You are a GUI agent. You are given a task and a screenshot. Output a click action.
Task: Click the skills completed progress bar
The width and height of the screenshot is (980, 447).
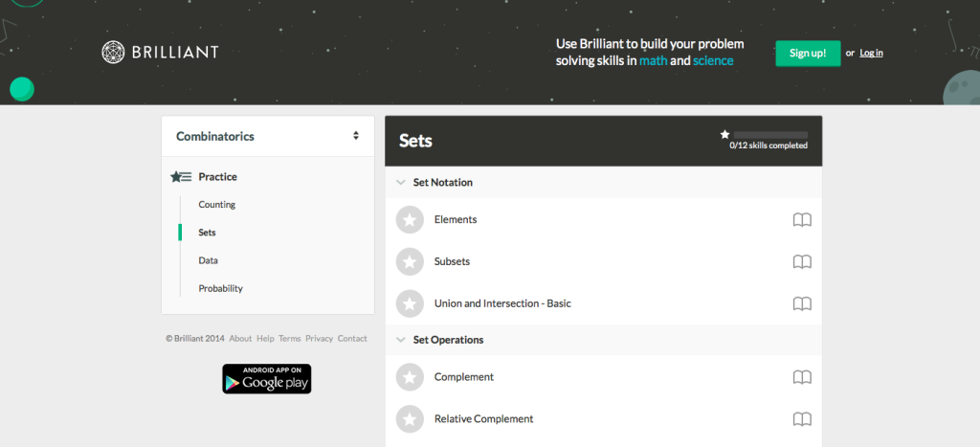click(x=770, y=134)
